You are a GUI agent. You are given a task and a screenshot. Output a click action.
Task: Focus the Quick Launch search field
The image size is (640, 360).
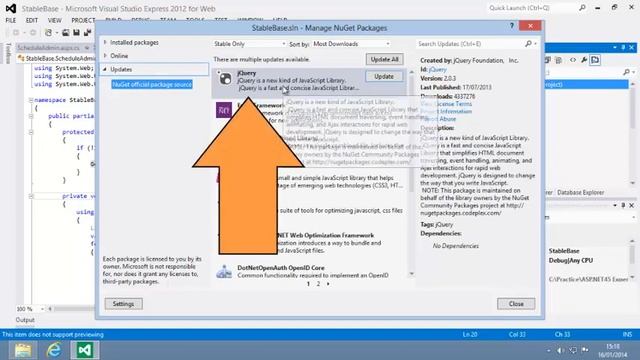click(532, 8)
